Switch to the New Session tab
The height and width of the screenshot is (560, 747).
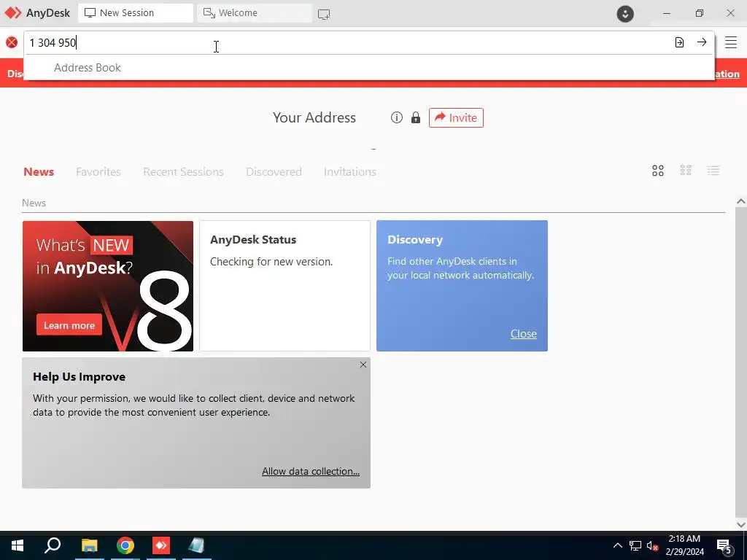[136, 13]
